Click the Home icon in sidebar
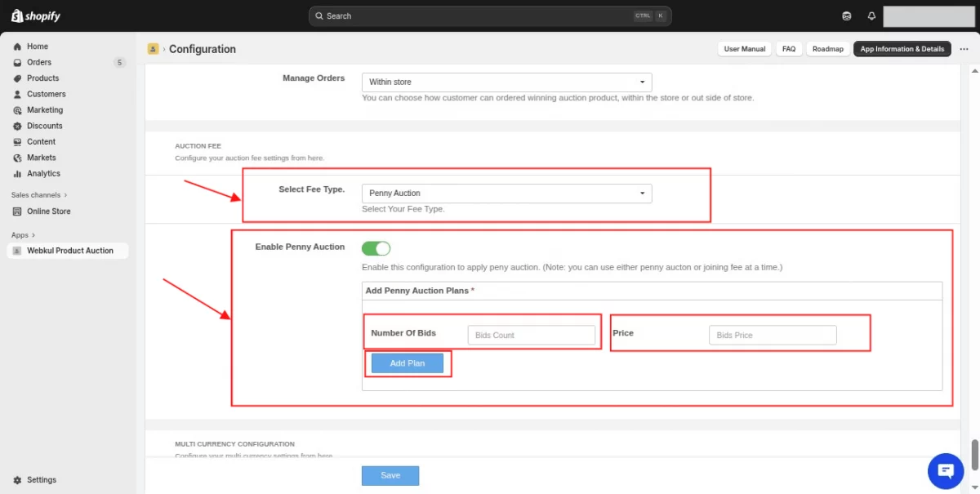Screen dimensions: 980x494 (x=18, y=47)
